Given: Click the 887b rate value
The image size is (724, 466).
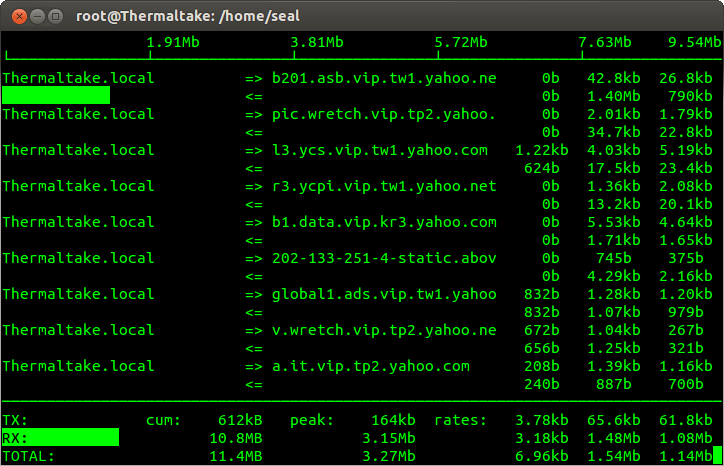Looking at the screenshot, I should click(614, 384).
